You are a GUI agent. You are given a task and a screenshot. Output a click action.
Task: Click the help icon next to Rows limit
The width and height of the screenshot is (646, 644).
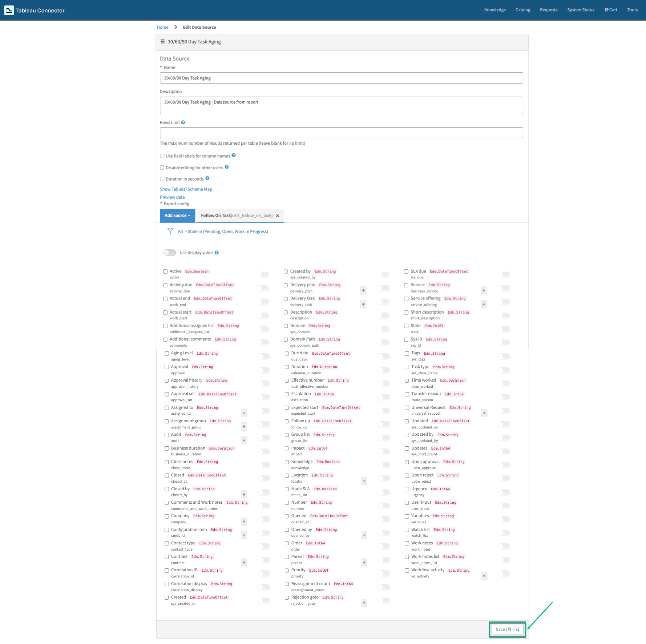point(183,122)
